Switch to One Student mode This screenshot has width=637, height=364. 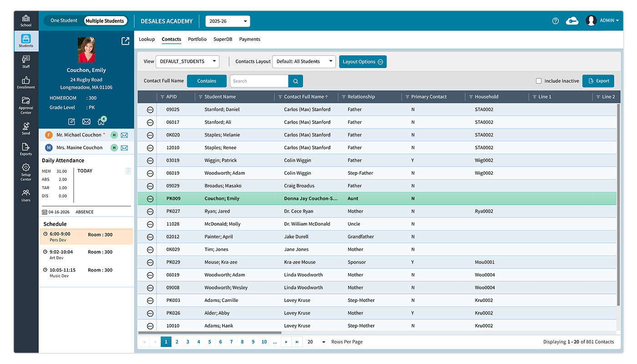point(64,20)
